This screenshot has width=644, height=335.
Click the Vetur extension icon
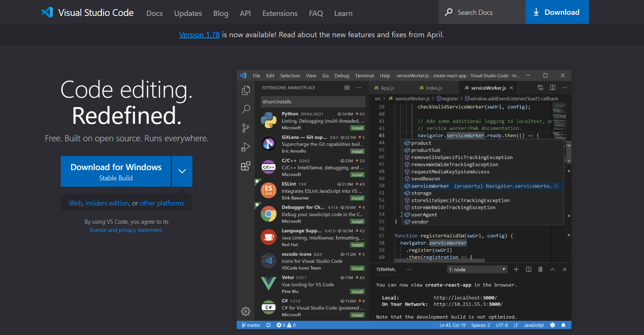click(x=269, y=284)
